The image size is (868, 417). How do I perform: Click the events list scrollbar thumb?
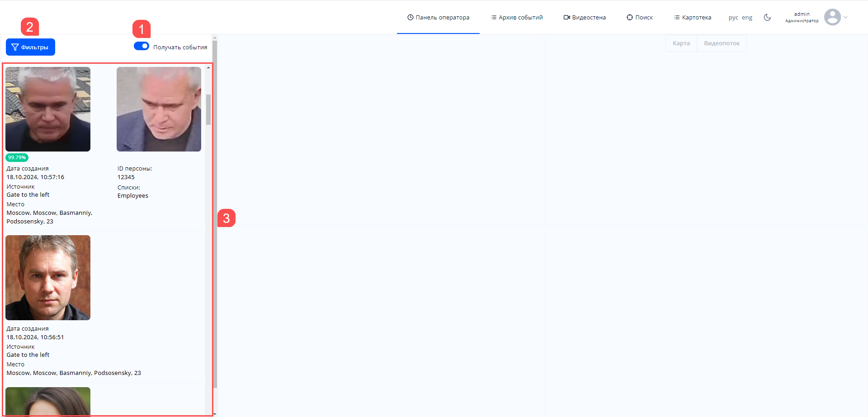tap(208, 109)
